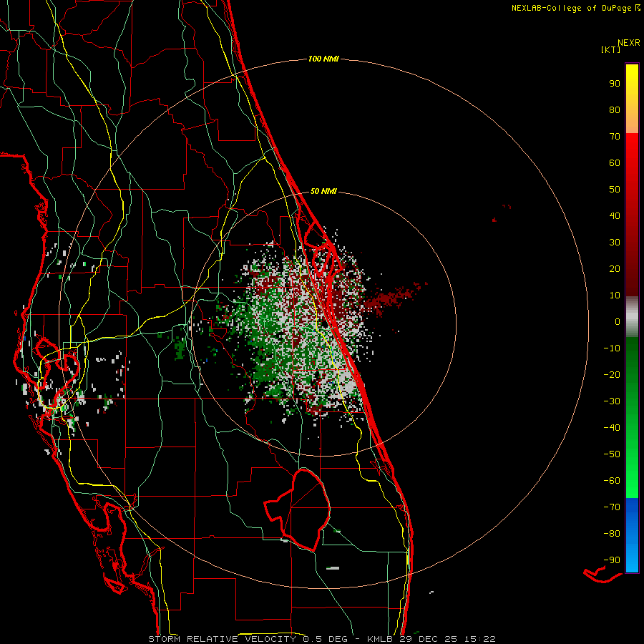Click the positive 90 scale value
Image resolution: width=644 pixels, height=644 pixels.
click(x=615, y=84)
